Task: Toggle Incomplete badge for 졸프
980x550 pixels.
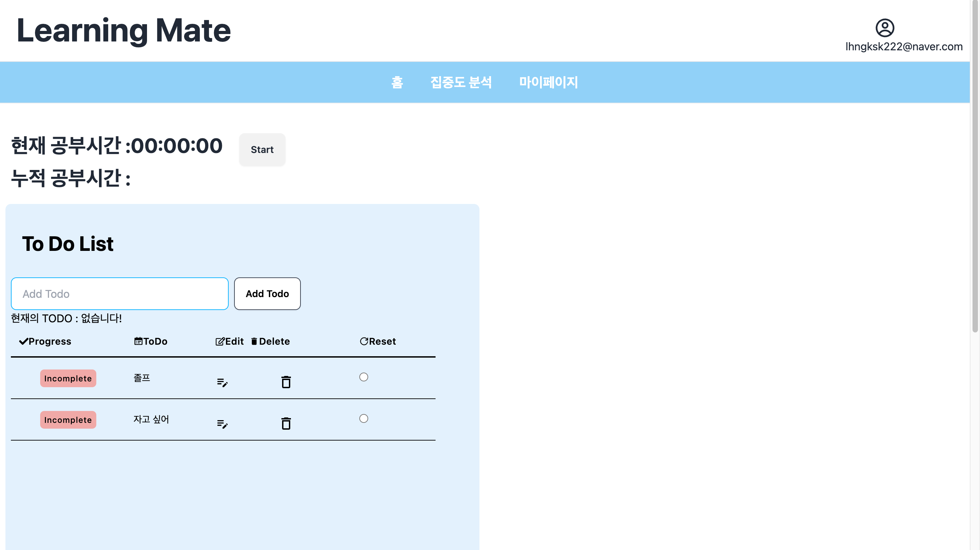Action: (68, 379)
